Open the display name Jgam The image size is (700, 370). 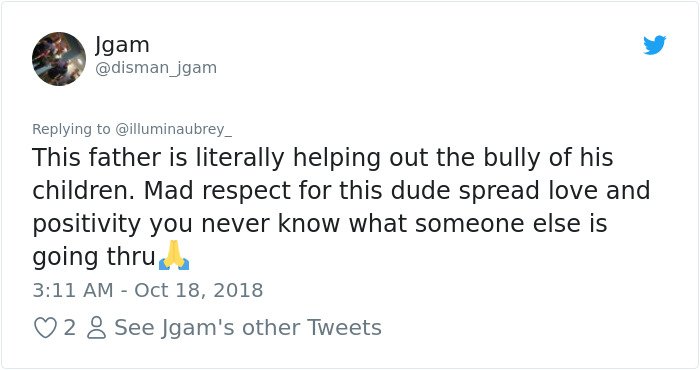pyautogui.click(x=122, y=46)
